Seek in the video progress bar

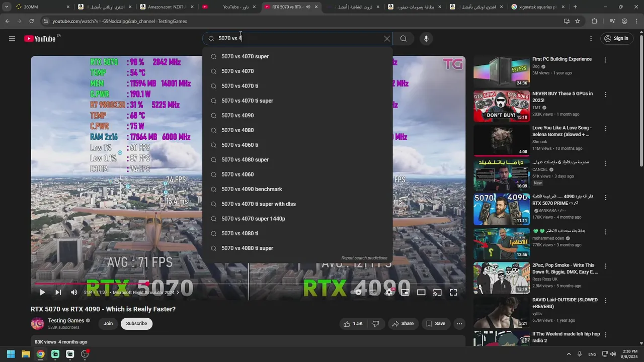click(248, 284)
